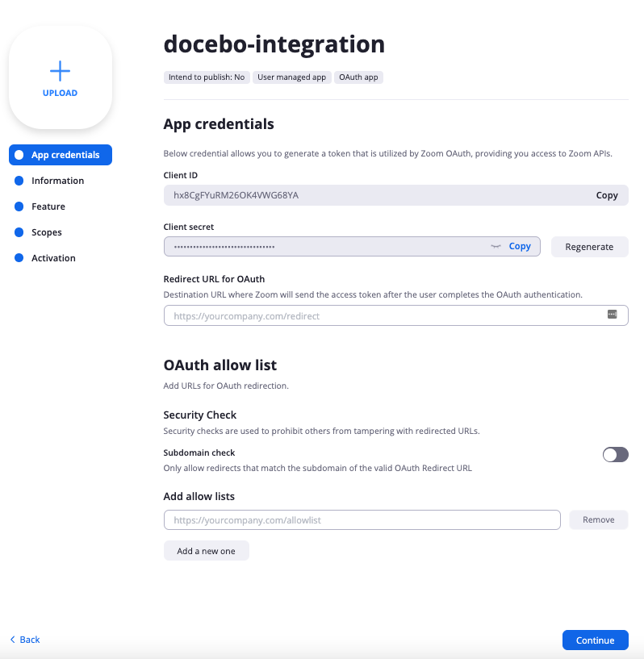Select the Feature step bullet icon
Screen dimensions: 644x659
point(19,206)
